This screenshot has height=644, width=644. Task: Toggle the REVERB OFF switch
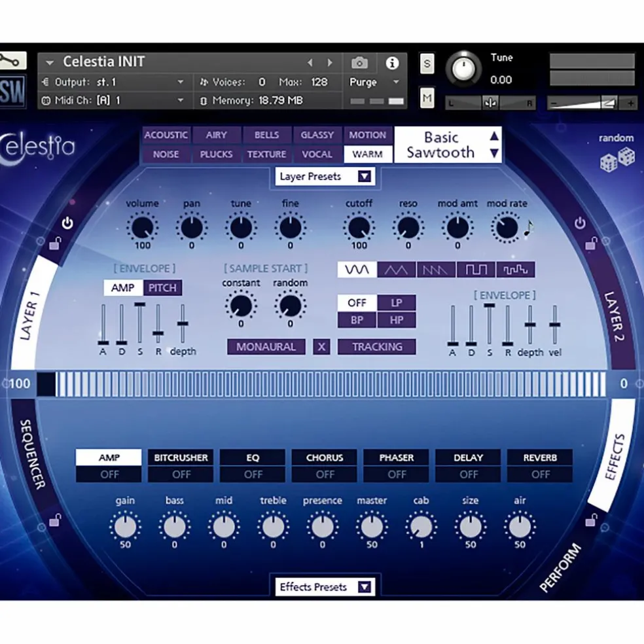click(x=540, y=474)
